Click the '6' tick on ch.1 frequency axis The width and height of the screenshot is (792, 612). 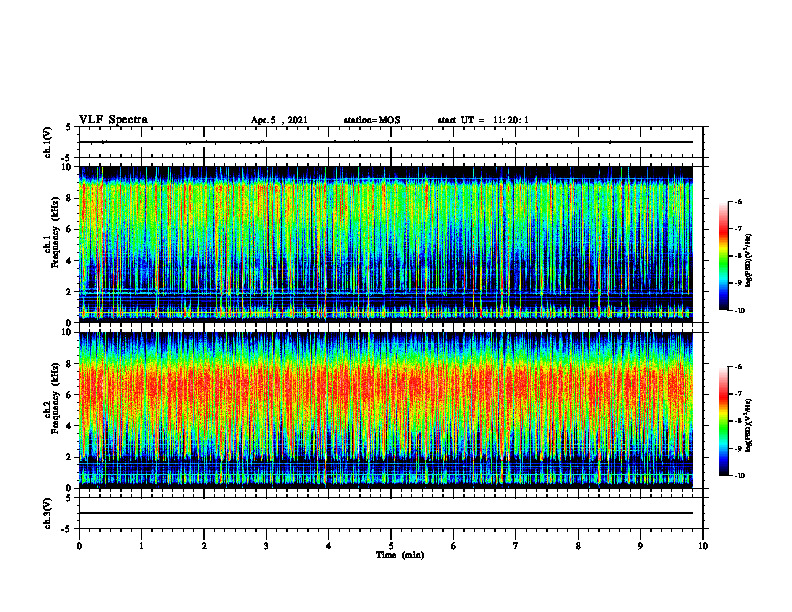[71, 229]
